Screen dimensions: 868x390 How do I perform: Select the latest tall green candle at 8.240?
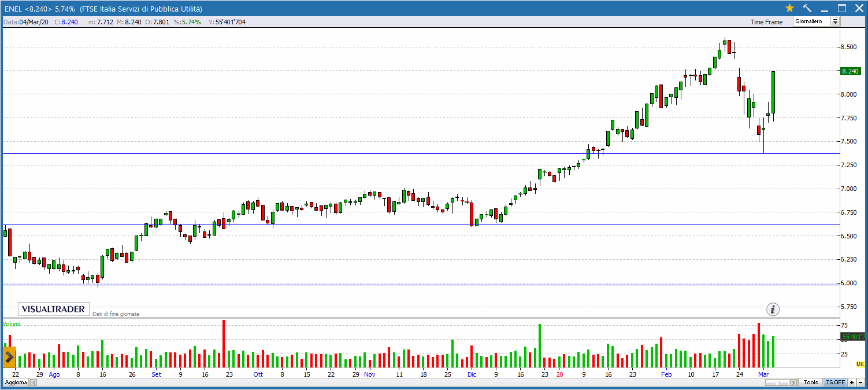(x=773, y=93)
